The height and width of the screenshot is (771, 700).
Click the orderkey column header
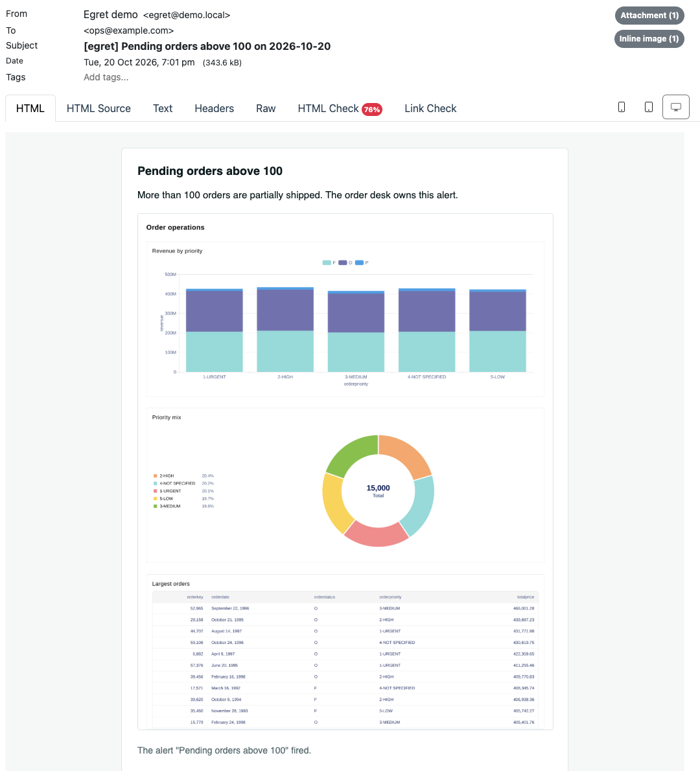tap(195, 597)
